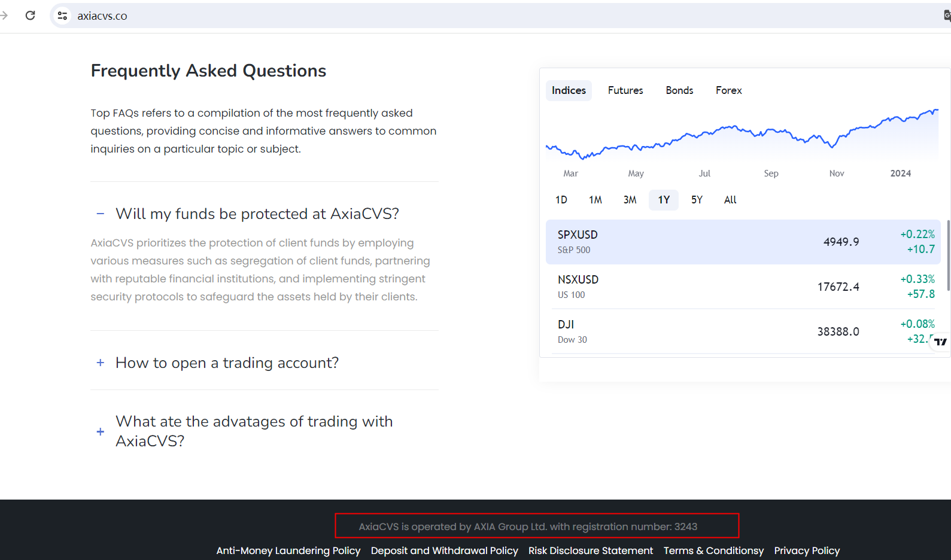951x560 pixels.
Task: Choose the 1M time range
Action: coord(595,200)
